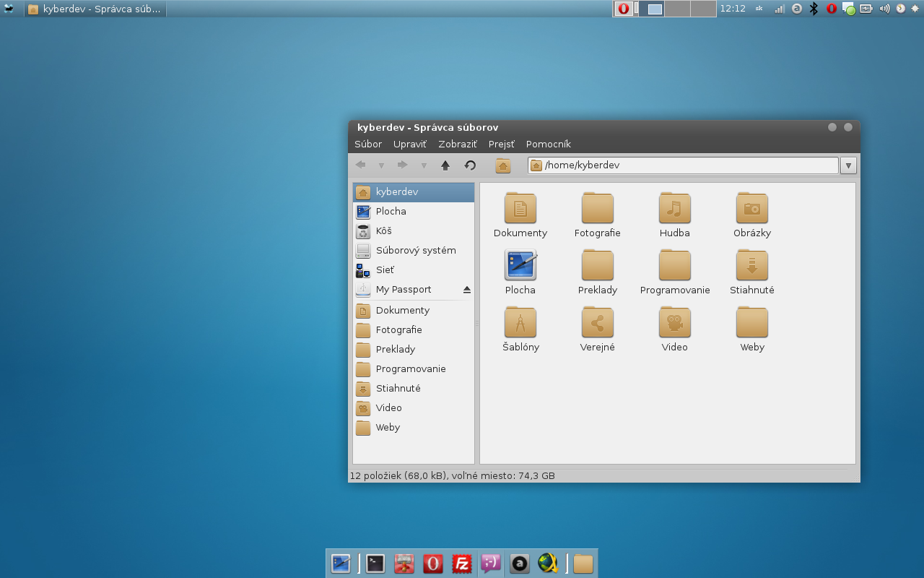Click the battery power tray icon
The width and height of the screenshot is (924, 578).
[x=866, y=9]
